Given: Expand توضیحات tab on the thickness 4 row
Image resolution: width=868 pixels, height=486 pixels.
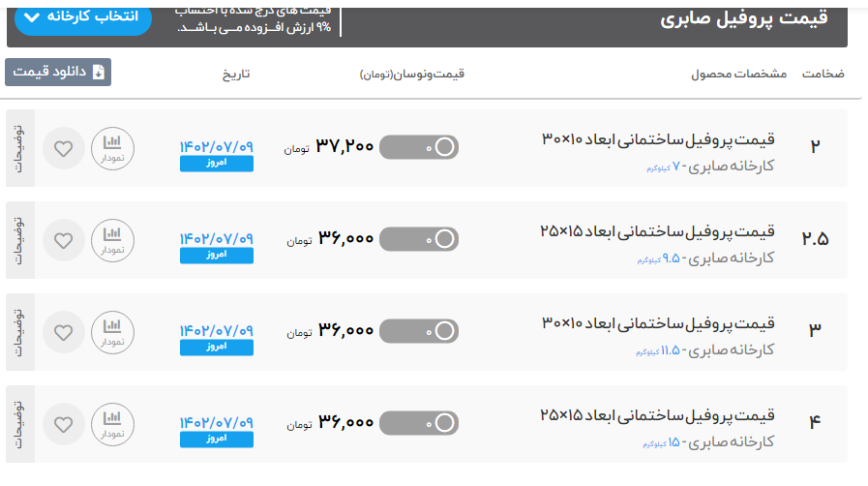Looking at the screenshot, I should pyautogui.click(x=20, y=424).
